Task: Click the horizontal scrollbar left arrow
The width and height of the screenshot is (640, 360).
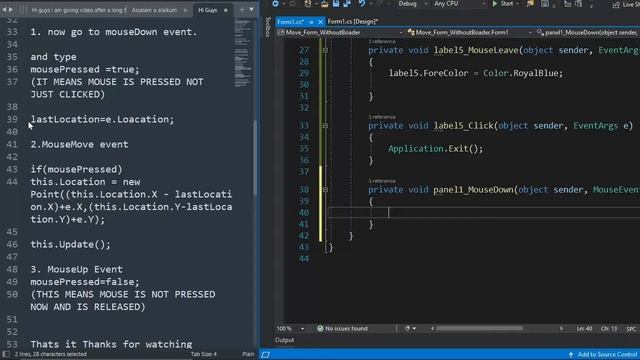Action: click(432, 328)
